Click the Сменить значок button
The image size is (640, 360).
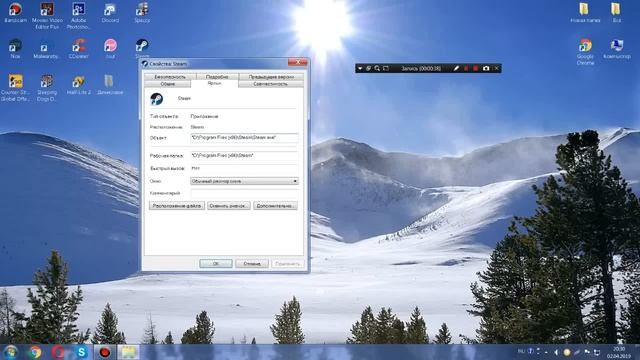tap(229, 206)
